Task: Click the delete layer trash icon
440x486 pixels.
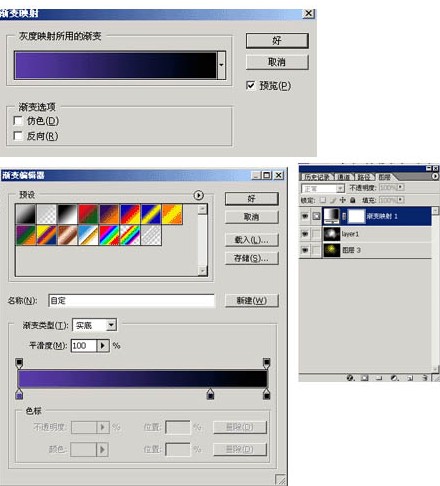Action: click(424, 378)
